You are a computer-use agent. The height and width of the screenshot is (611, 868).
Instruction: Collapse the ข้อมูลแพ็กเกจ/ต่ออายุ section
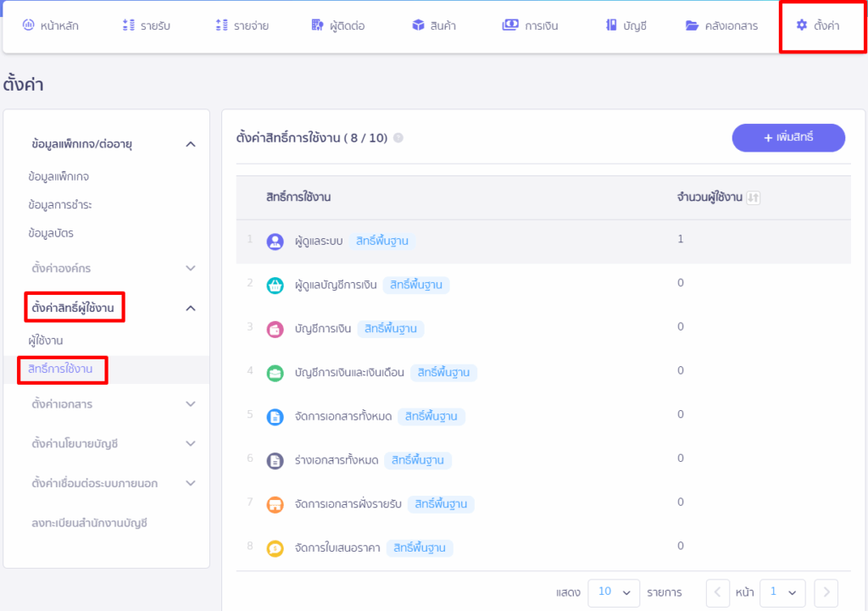click(x=191, y=144)
